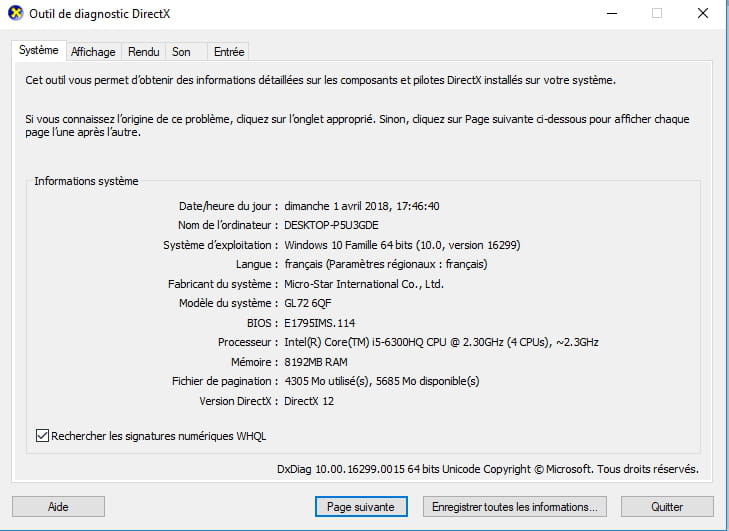Click the DirectX icon in title bar
The height and width of the screenshot is (531, 729).
click(15, 13)
